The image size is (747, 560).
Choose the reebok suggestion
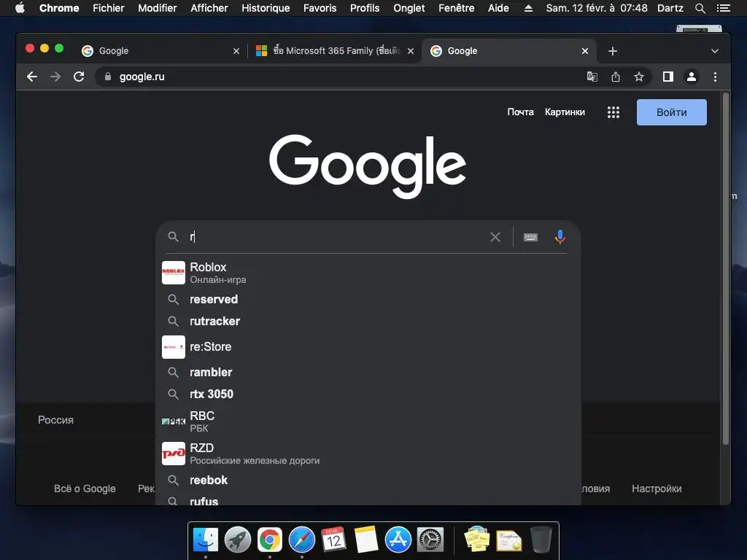click(368, 480)
